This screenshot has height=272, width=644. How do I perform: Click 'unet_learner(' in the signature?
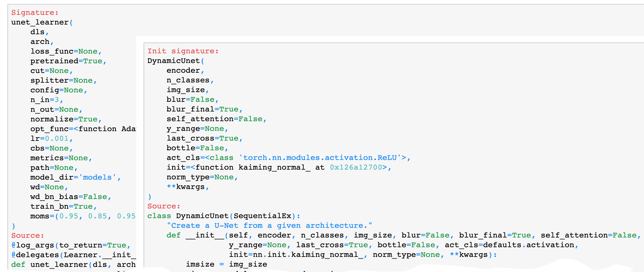tap(42, 22)
